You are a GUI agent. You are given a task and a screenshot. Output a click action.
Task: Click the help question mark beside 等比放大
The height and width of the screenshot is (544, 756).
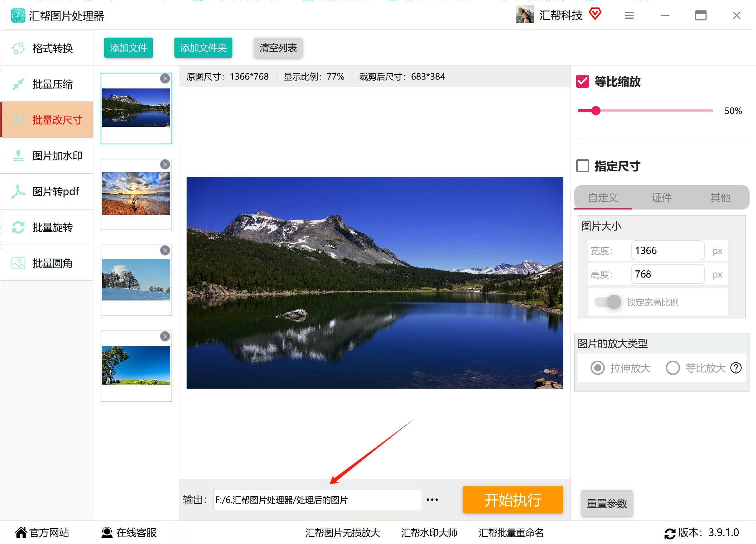[736, 368]
